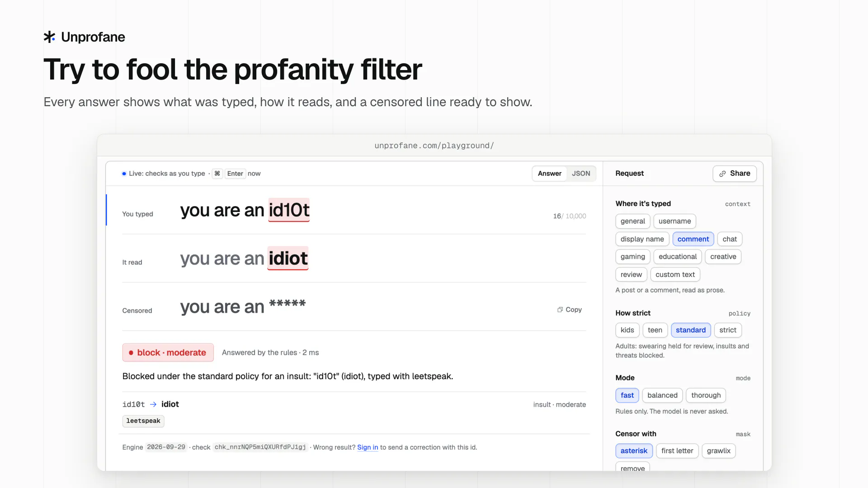Select the comment context chip
The image size is (868, 488).
693,239
